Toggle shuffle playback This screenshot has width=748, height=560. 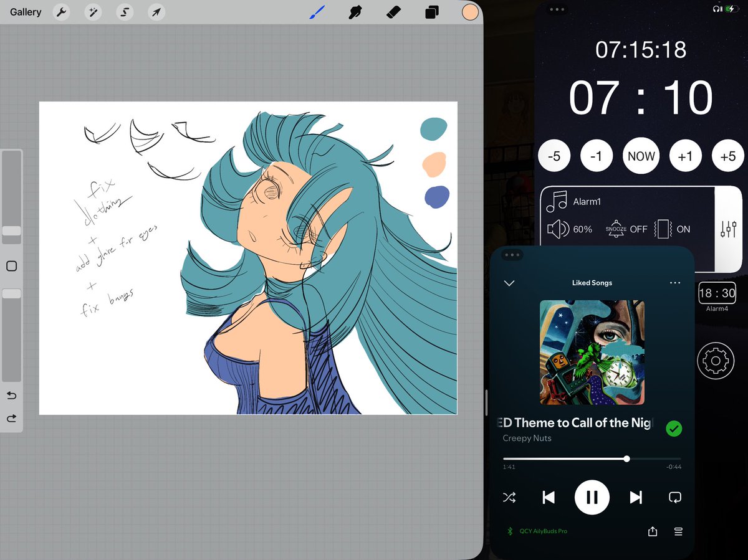(509, 497)
